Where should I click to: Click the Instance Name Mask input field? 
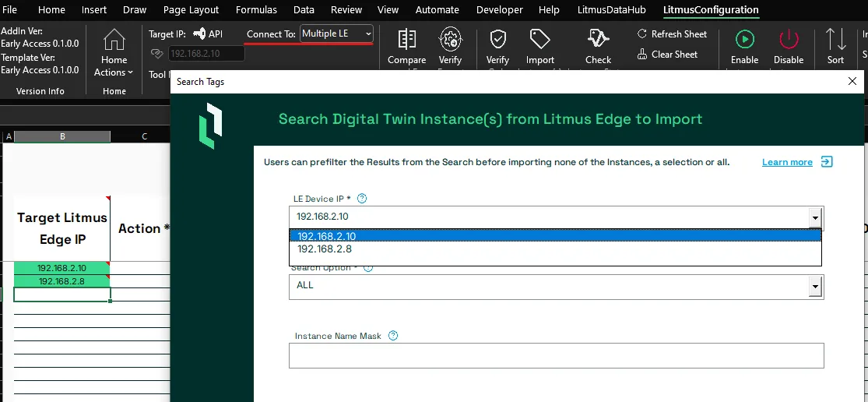click(557, 355)
